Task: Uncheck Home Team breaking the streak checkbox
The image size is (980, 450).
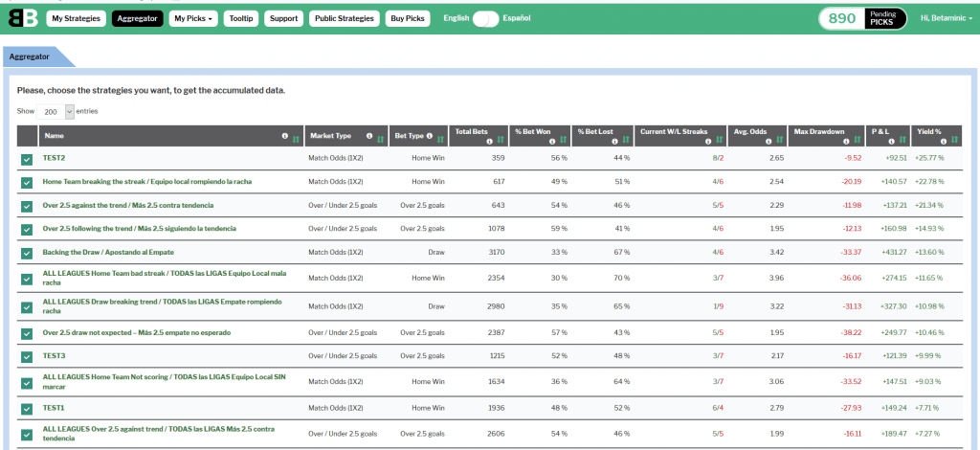Action: [26, 183]
